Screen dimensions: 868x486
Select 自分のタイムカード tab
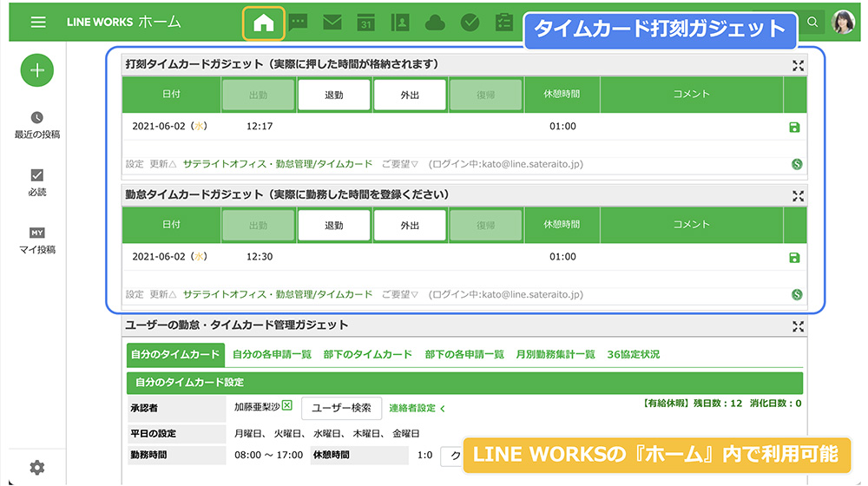[175, 355]
